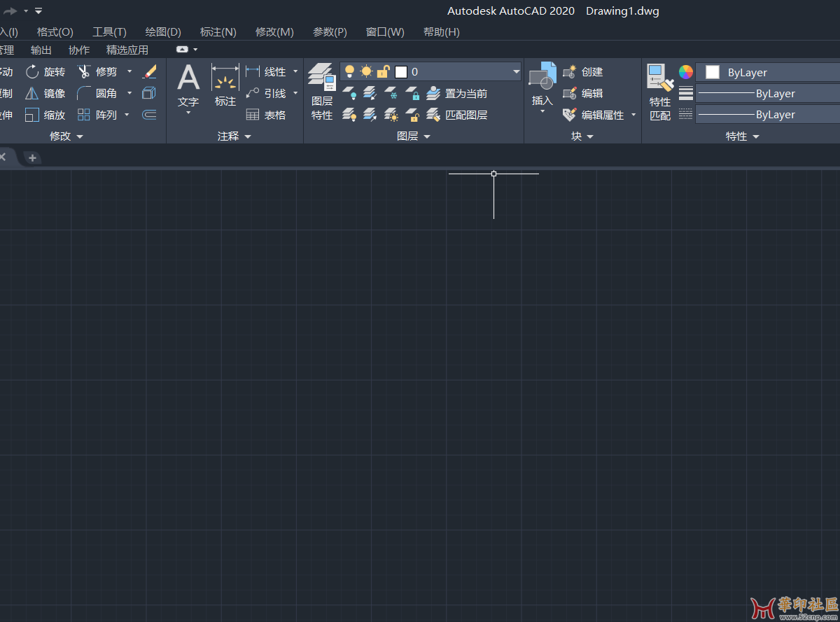840x622 pixels.
Task: Click the Layer Unisolate icon
Action: (x=370, y=115)
